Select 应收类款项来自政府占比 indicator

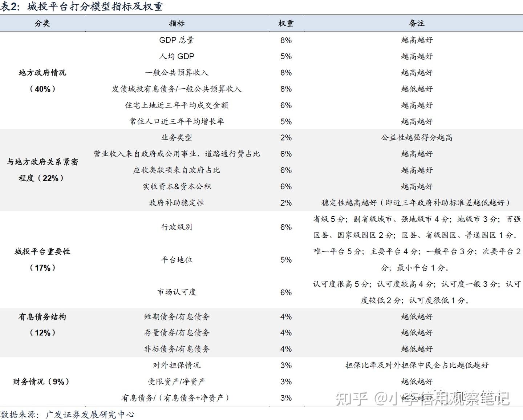pyautogui.click(x=177, y=170)
